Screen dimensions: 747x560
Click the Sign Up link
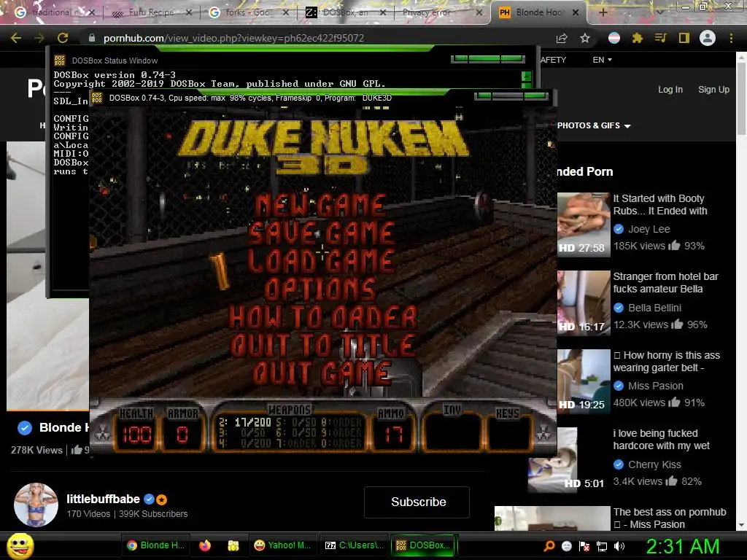click(x=713, y=90)
